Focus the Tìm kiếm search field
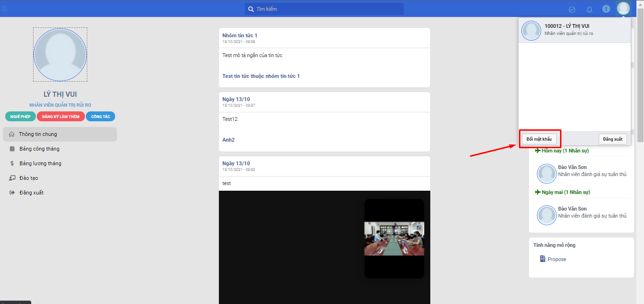This screenshot has height=304, width=644. [x=324, y=9]
